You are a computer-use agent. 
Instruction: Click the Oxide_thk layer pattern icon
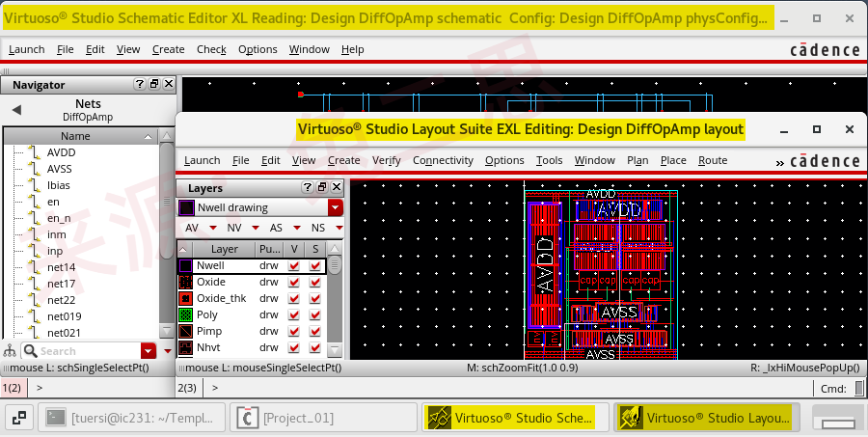185,298
